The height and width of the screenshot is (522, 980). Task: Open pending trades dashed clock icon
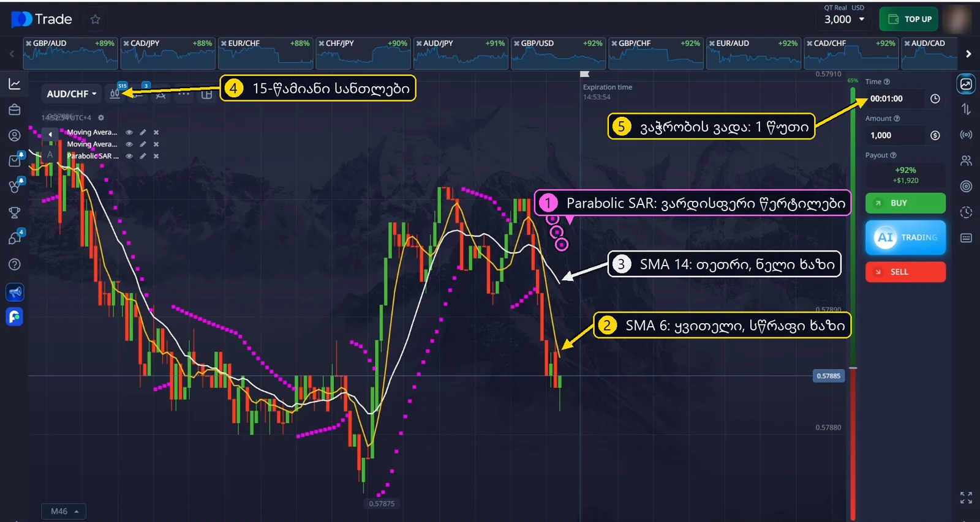coord(966,212)
